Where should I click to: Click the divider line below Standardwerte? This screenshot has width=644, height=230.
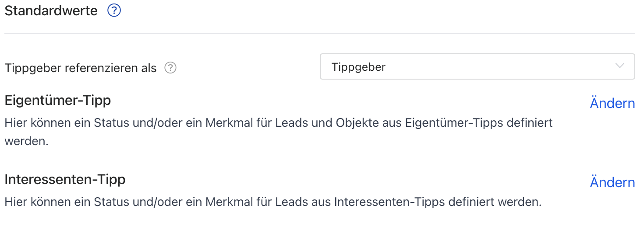[x=320, y=34]
